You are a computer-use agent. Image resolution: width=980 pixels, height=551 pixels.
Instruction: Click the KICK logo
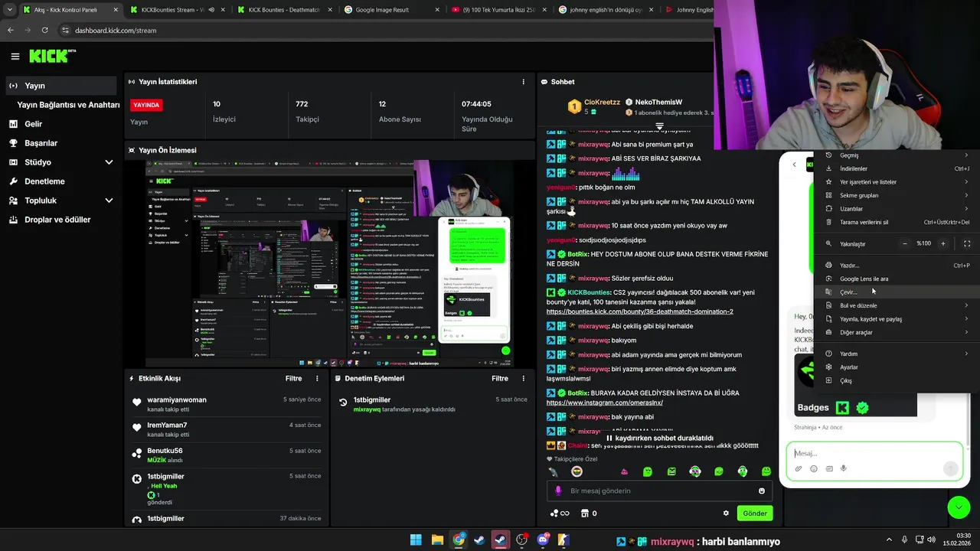(x=52, y=56)
